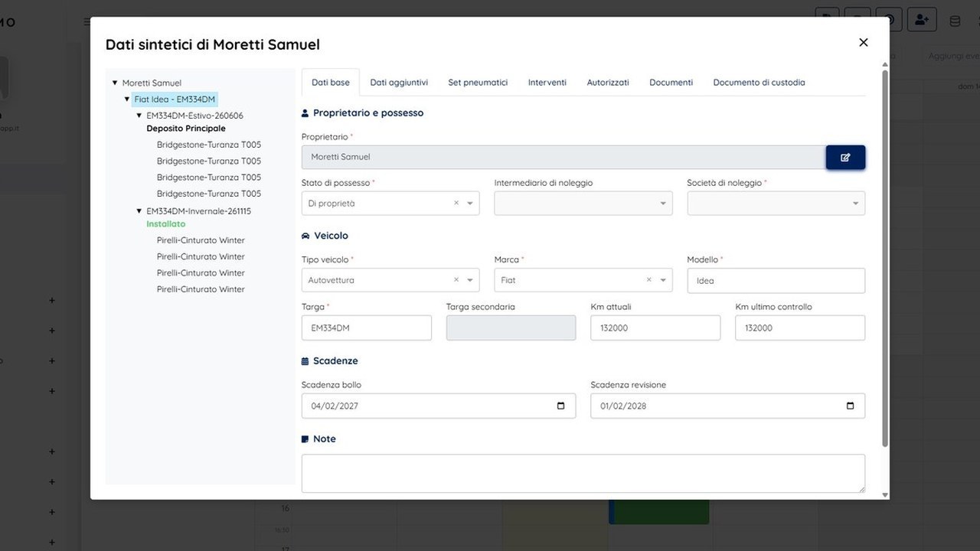Click the Scadenza revisione date 01/02/2028
980x551 pixels.
point(623,406)
